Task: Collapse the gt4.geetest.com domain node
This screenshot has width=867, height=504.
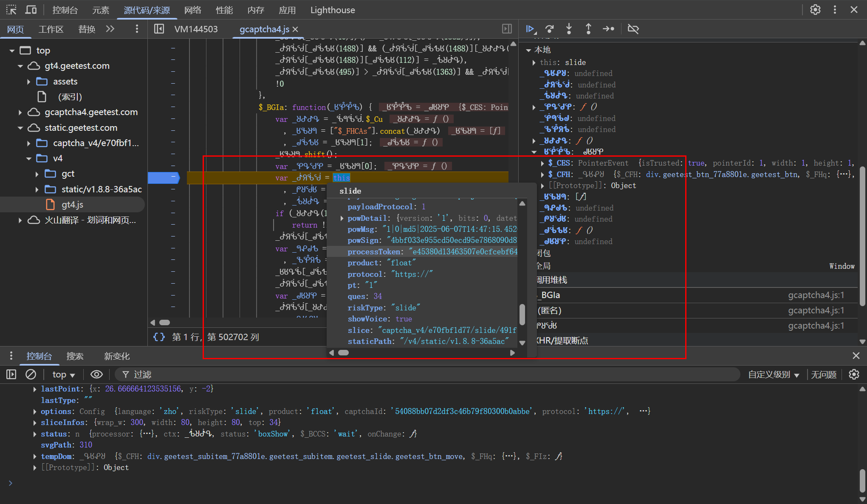Action: [x=20, y=66]
